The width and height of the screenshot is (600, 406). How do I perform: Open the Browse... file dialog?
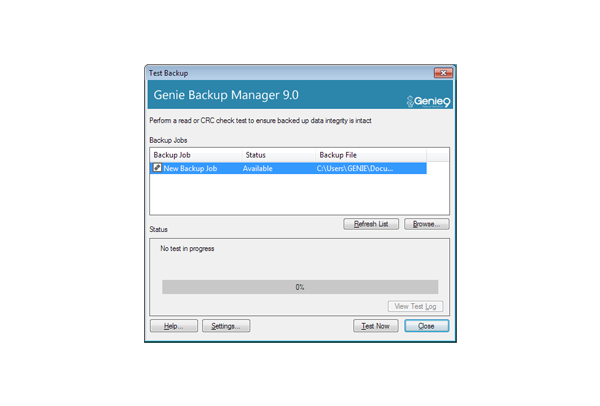(x=426, y=224)
